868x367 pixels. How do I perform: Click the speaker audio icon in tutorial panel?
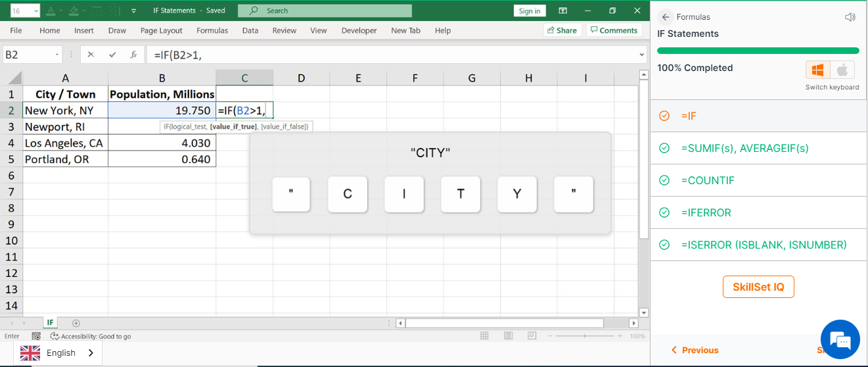(x=850, y=17)
